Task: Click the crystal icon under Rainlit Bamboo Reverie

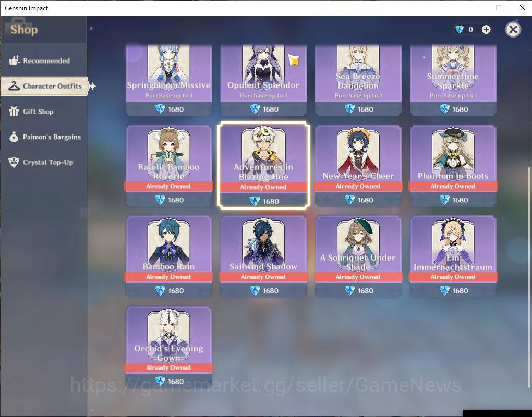Action: point(160,200)
